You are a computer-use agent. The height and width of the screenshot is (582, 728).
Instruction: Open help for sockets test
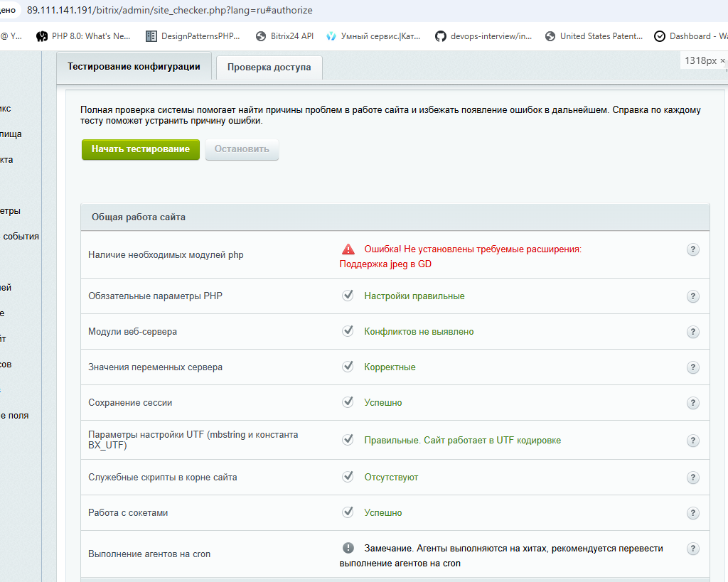(692, 513)
